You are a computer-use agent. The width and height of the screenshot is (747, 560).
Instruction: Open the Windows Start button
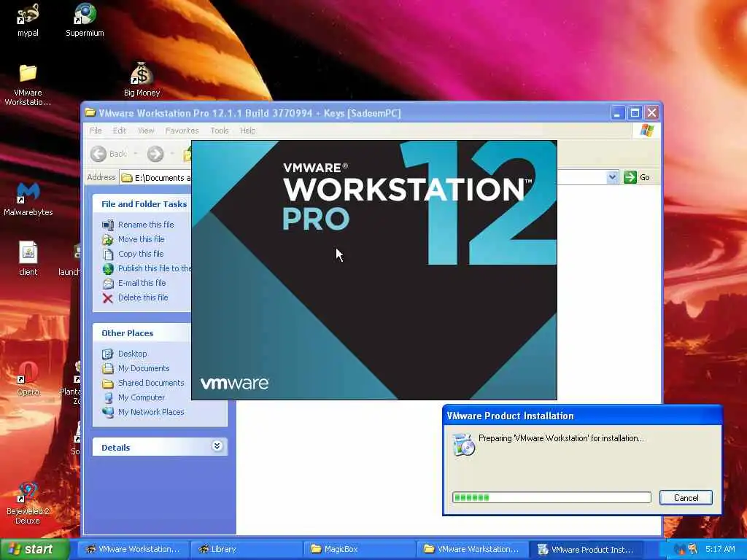(34, 549)
